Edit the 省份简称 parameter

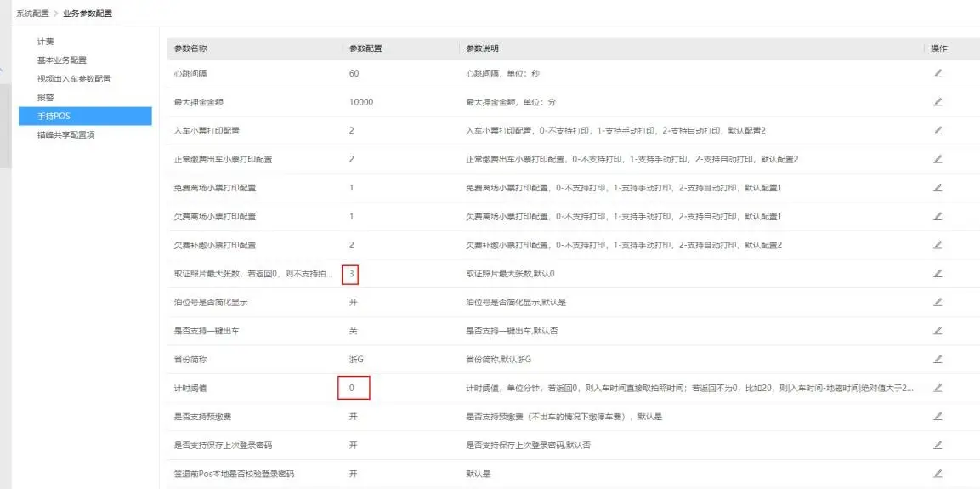pyautogui.click(x=938, y=359)
